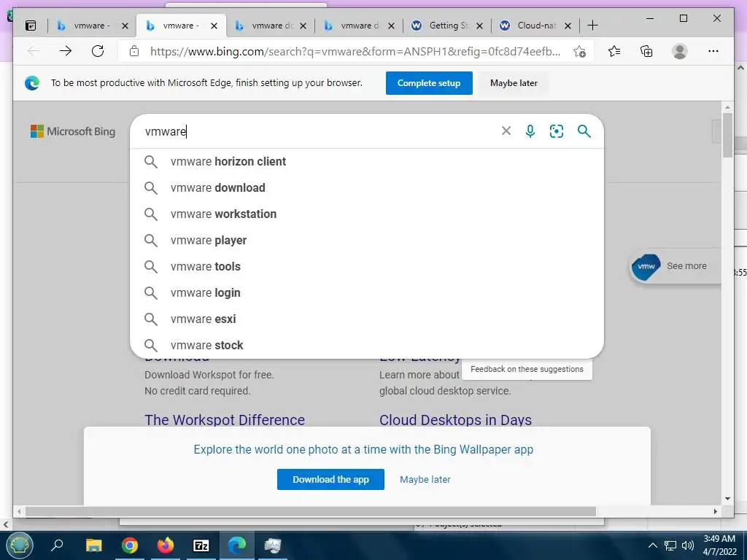Select suggestion vmware download
Image resolution: width=747 pixels, height=560 pixels.
367,187
